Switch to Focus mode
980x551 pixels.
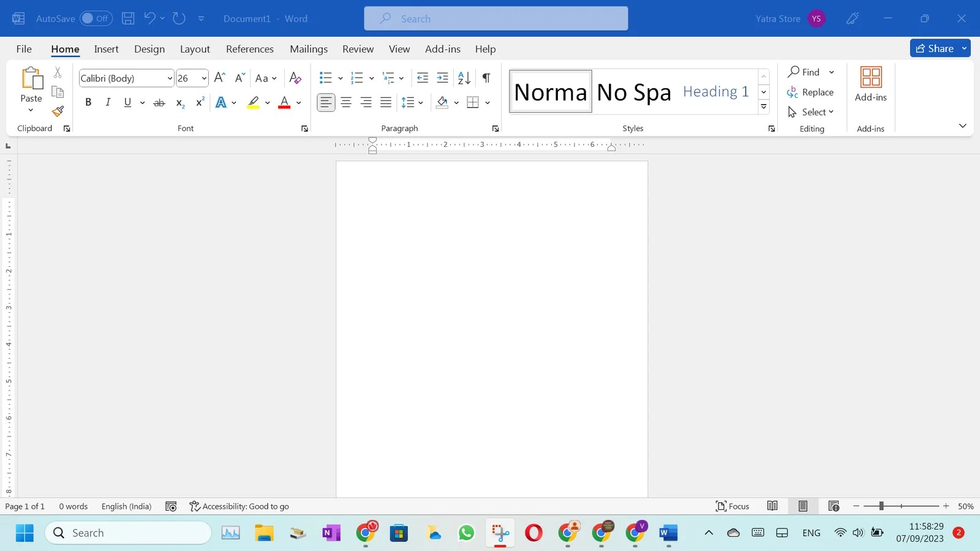point(732,506)
